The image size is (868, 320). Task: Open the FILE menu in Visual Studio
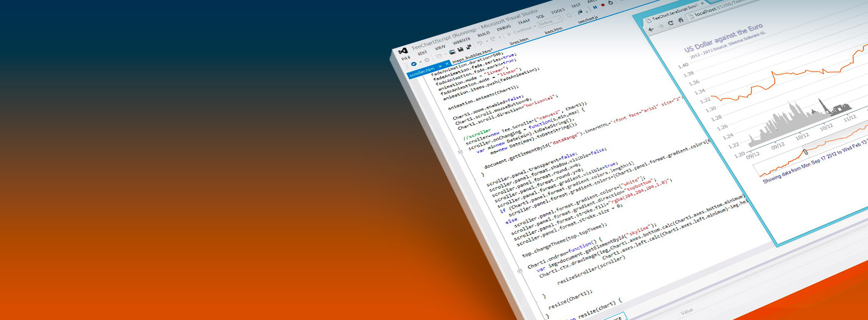pyautogui.click(x=406, y=57)
